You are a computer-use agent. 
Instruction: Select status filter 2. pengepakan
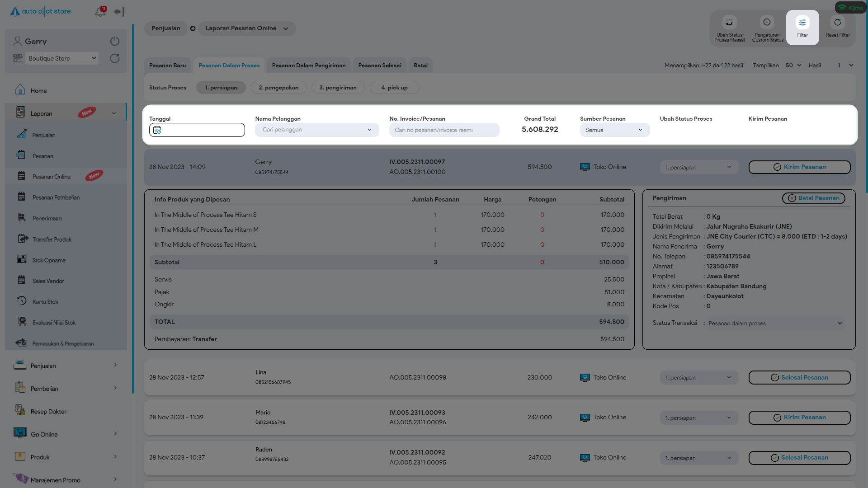click(278, 88)
